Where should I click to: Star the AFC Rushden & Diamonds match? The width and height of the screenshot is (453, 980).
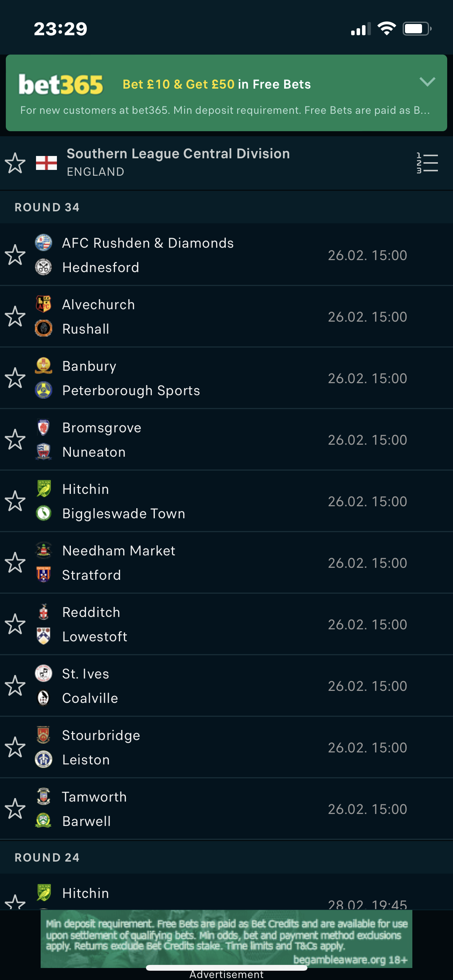point(15,255)
